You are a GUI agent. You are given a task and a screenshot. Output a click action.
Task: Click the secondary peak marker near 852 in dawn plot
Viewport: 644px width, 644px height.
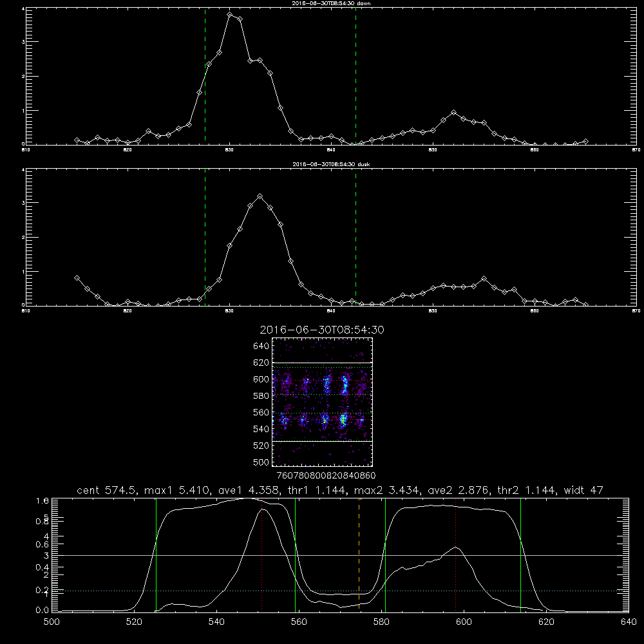coord(453,112)
